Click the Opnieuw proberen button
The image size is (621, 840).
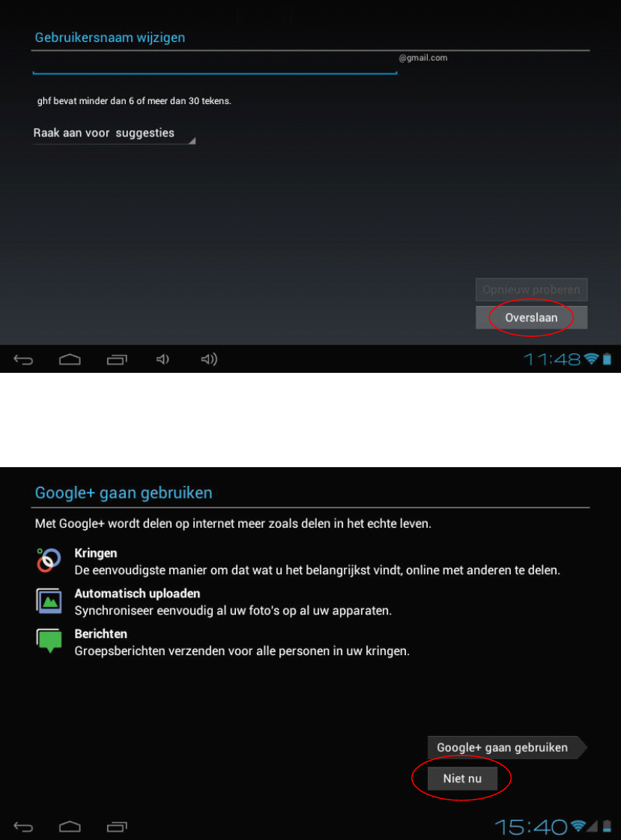coord(531,290)
